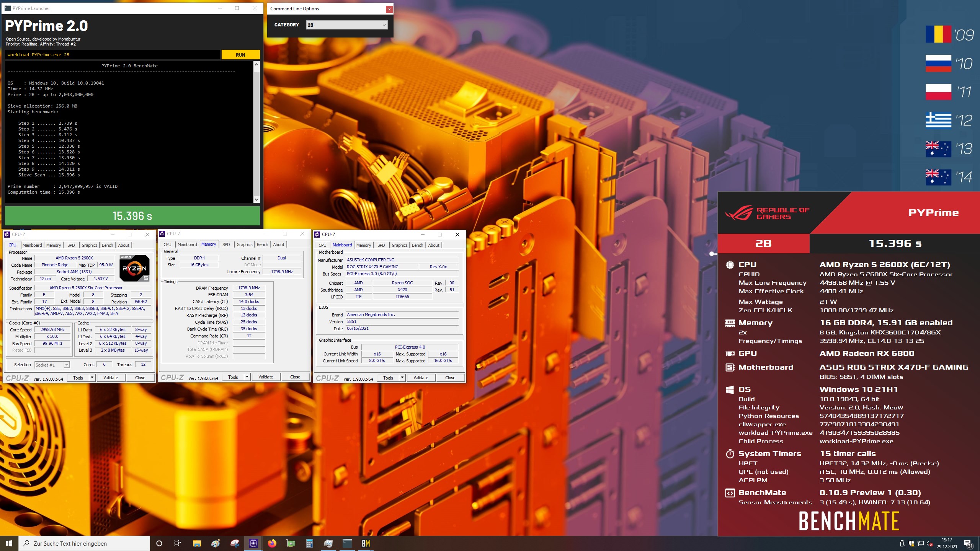Switch to the console window taskbar icon
This screenshot has width=980, height=551.
(347, 543)
